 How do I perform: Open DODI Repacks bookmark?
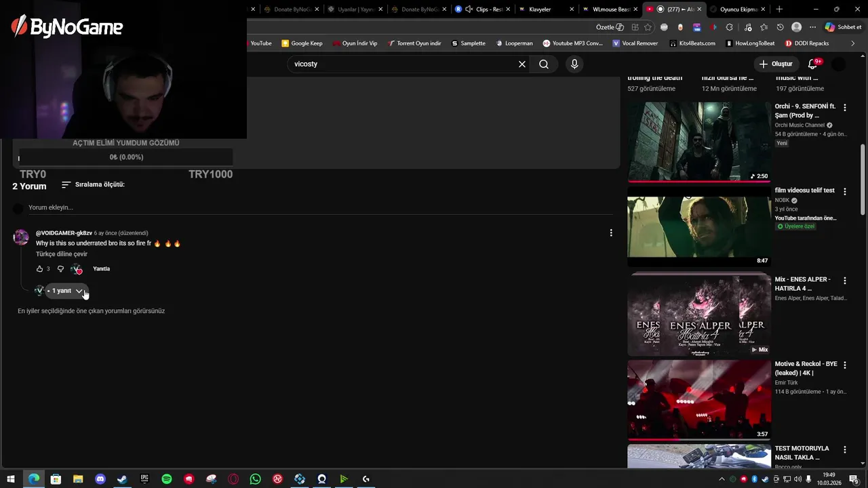tap(806, 43)
